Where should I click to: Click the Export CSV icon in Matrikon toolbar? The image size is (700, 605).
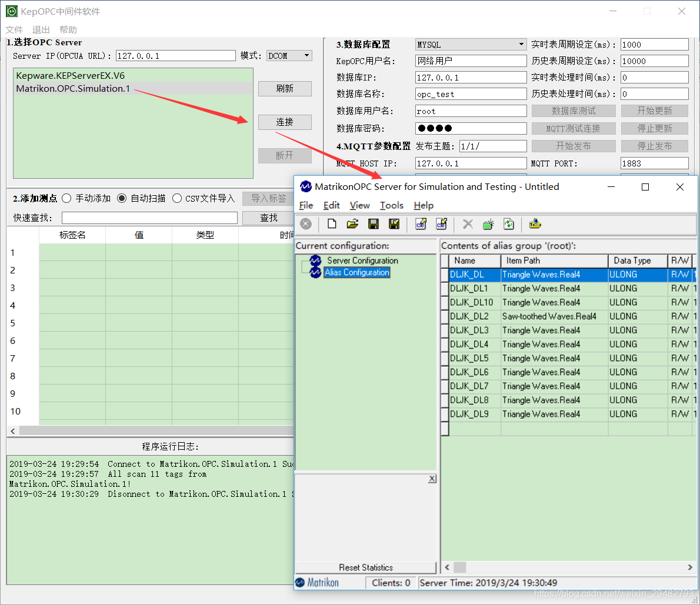tap(421, 224)
